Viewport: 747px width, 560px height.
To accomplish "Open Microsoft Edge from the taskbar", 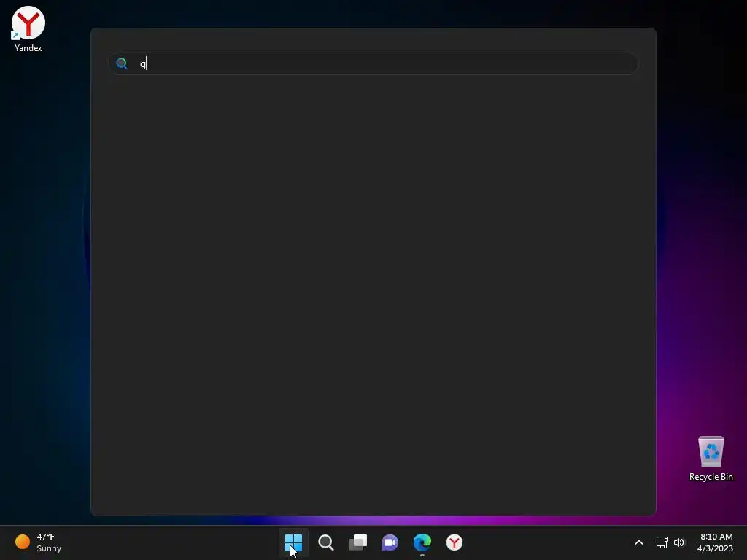I will (x=422, y=542).
